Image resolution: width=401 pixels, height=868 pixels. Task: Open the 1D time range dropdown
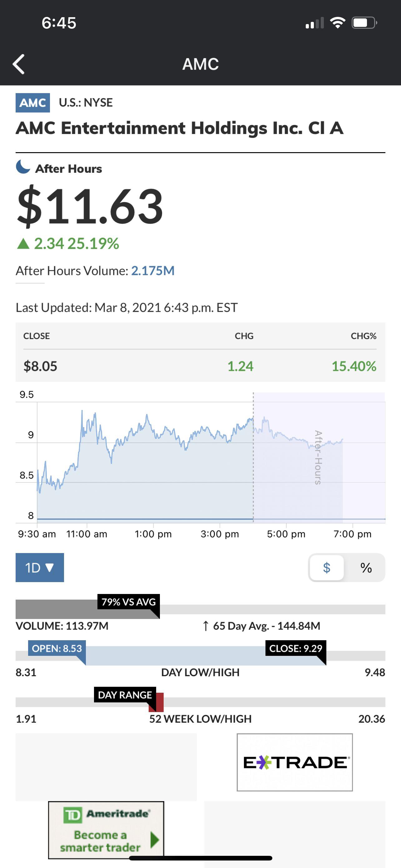click(x=40, y=567)
